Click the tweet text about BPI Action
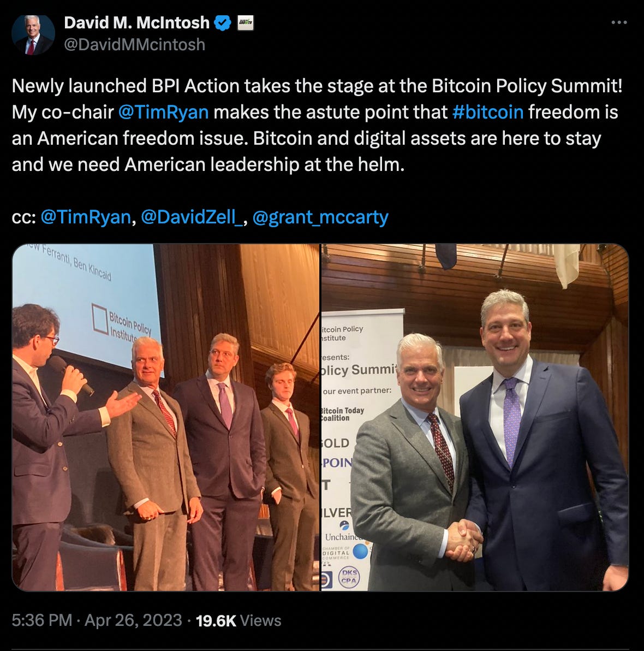Screen dimensions: 644x651 (x=318, y=126)
